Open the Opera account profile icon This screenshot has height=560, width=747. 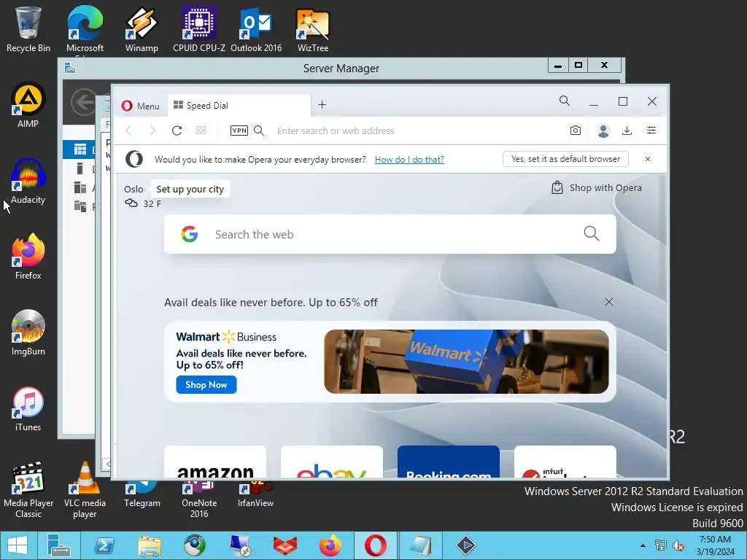pyautogui.click(x=603, y=131)
